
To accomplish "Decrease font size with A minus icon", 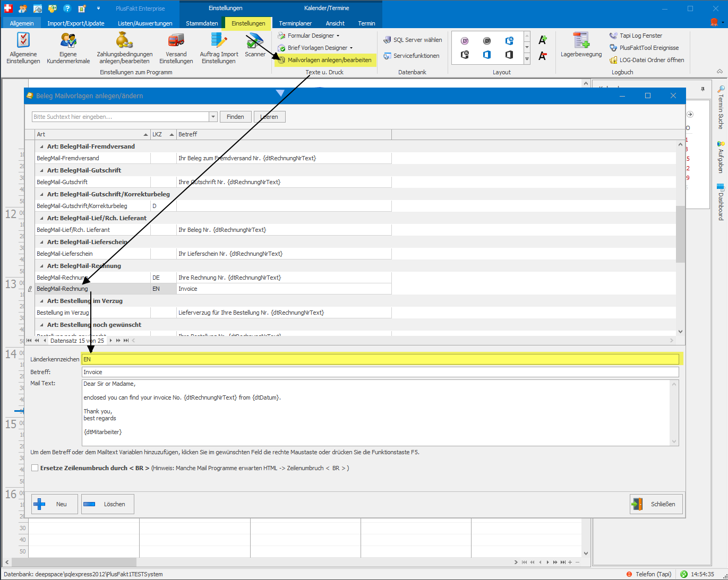I will [x=542, y=56].
